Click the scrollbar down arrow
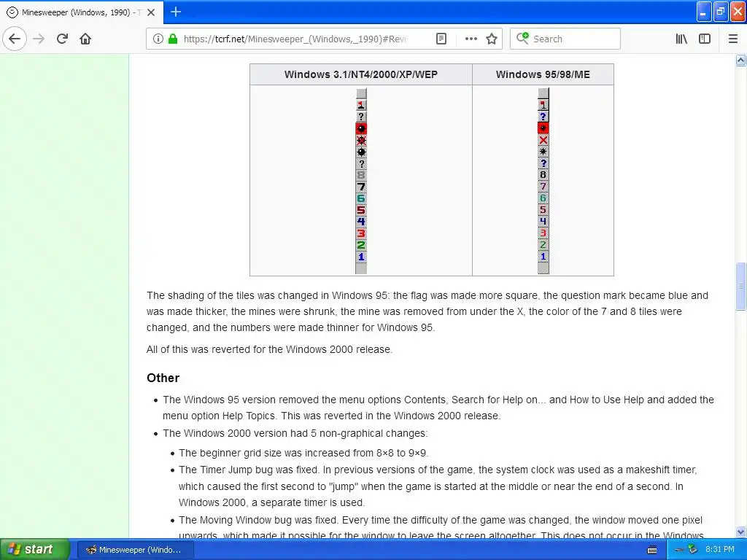The height and width of the screenshot is (560, 747). (x=741, y=532)
